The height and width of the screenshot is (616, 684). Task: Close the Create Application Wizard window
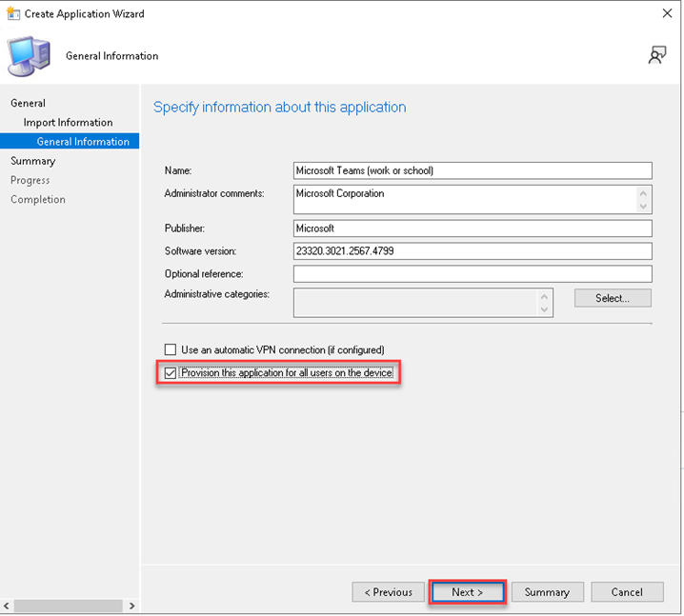666,14
